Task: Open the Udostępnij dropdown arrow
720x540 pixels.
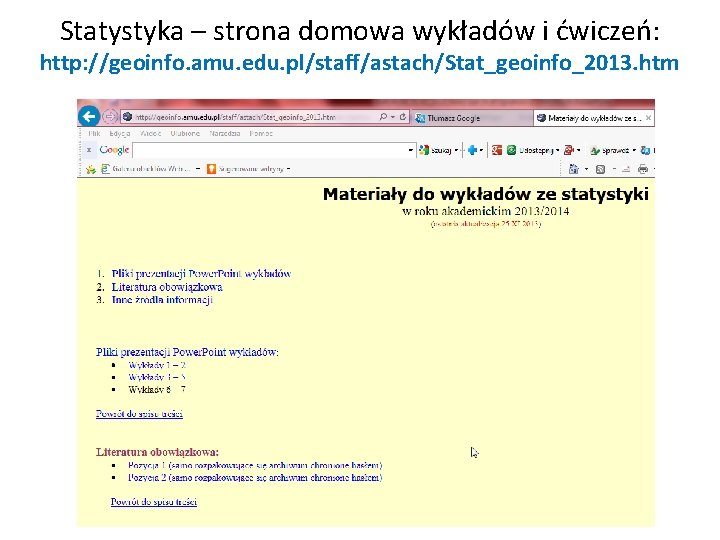Action: click(557, 150)
